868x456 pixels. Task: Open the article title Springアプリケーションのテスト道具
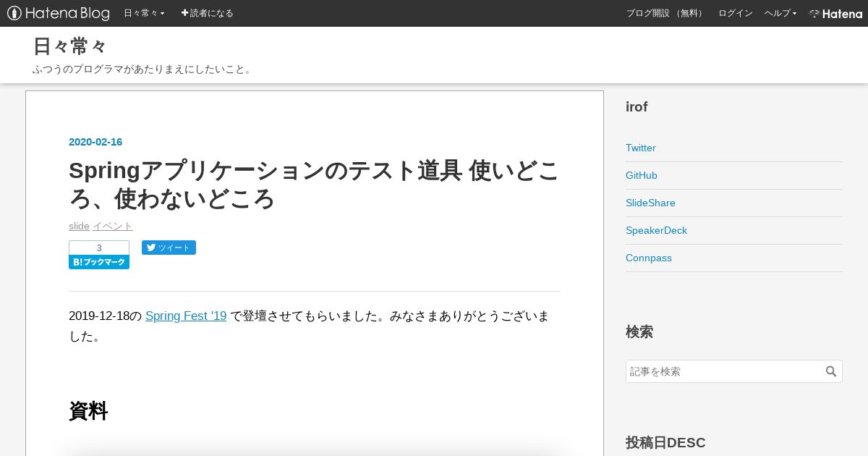[x=314, y=184]
